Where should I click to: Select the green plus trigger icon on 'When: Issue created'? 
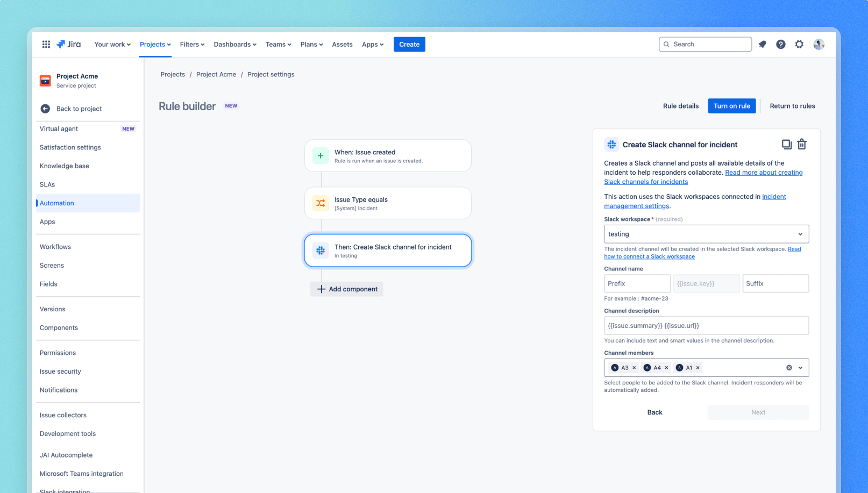[x=320, y=155]
